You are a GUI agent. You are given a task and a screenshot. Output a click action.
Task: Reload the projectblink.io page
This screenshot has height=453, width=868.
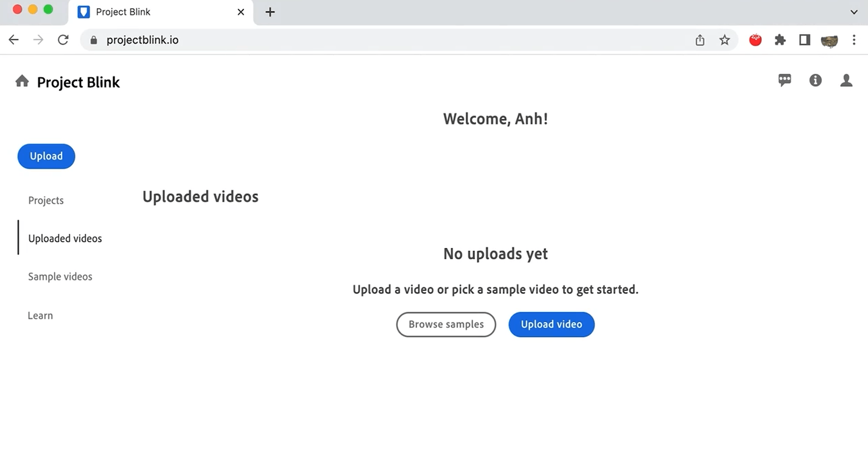(x=63, y=40)
